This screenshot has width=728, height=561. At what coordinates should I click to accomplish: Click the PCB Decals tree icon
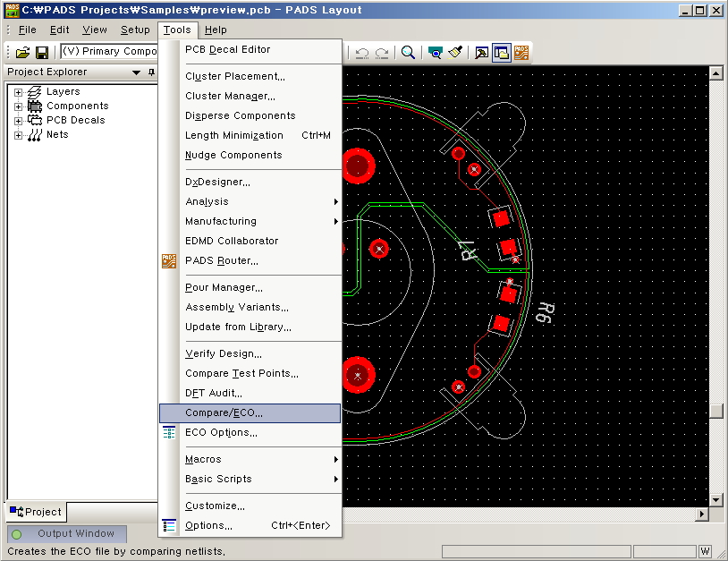34,120
